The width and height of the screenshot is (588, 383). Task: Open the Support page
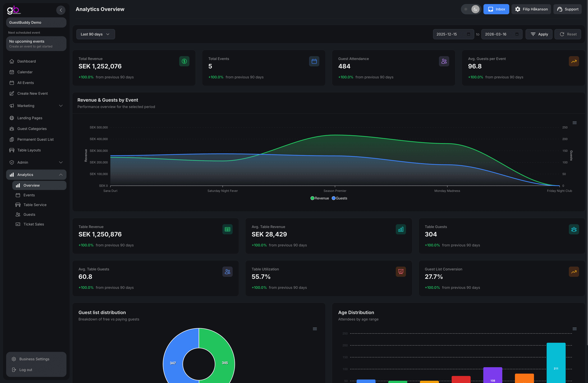567,9
